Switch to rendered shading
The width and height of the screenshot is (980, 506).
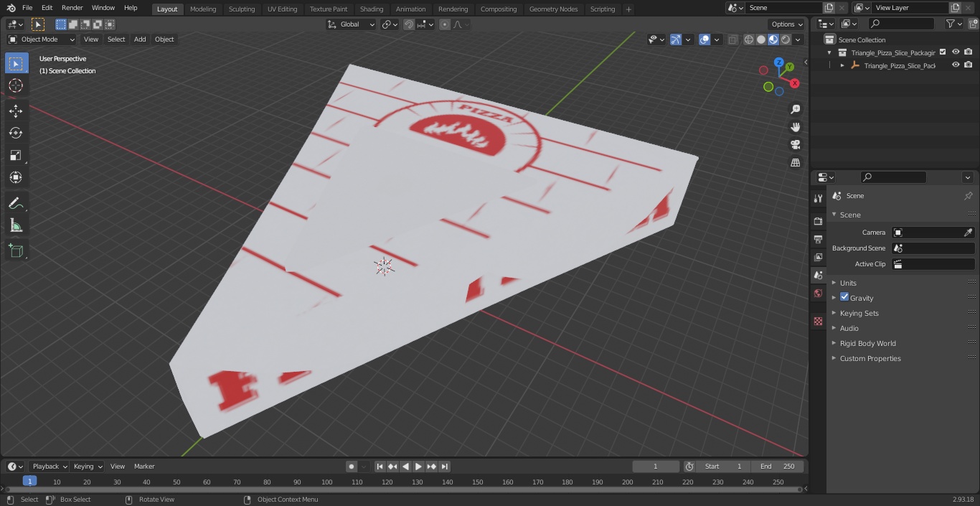[x=786, y=39]
